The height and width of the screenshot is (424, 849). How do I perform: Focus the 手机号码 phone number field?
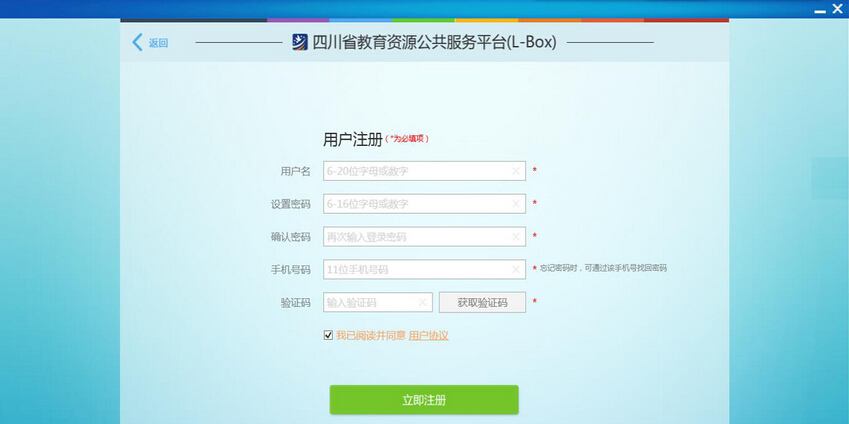[x=424, y=269]
